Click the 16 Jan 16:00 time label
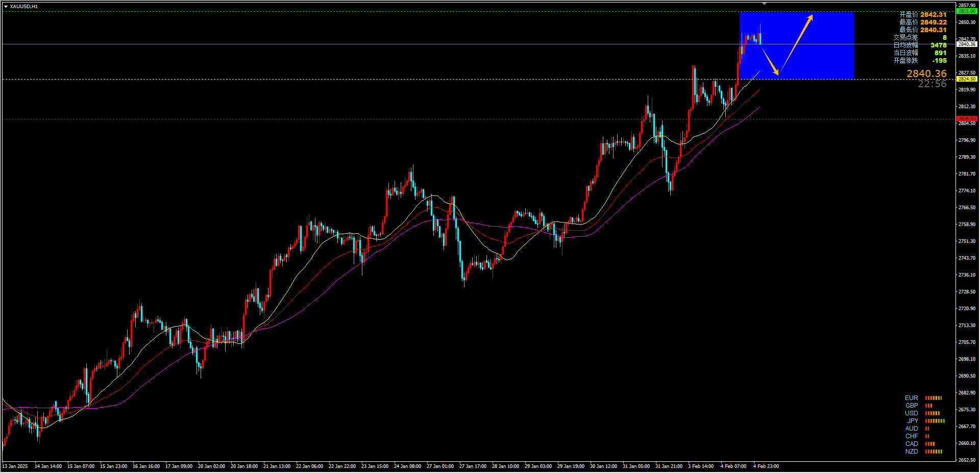Viewport: 980px width, 473px height. tap(146, 466)
